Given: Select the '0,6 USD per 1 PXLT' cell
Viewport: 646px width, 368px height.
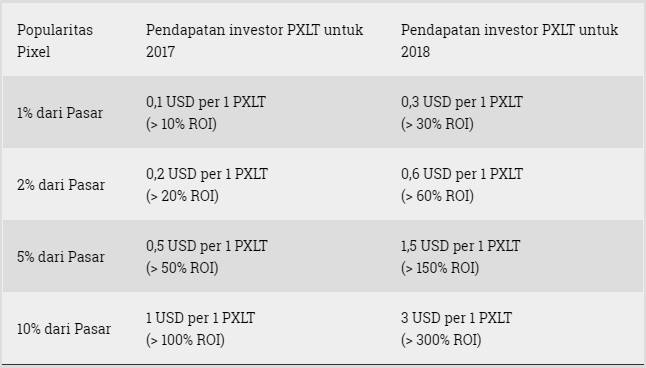Looking at the screenshot, I should 461,173.
